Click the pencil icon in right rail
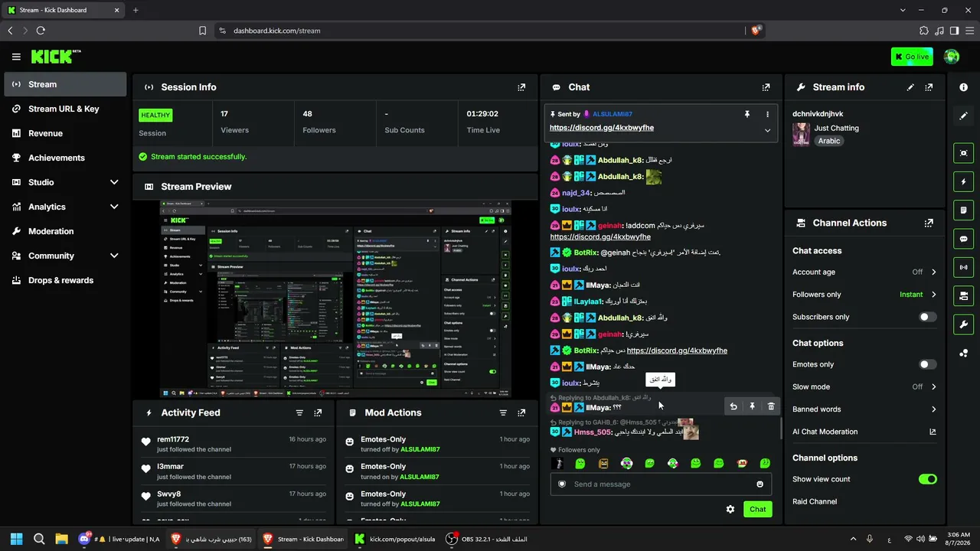 click(963, 116)
